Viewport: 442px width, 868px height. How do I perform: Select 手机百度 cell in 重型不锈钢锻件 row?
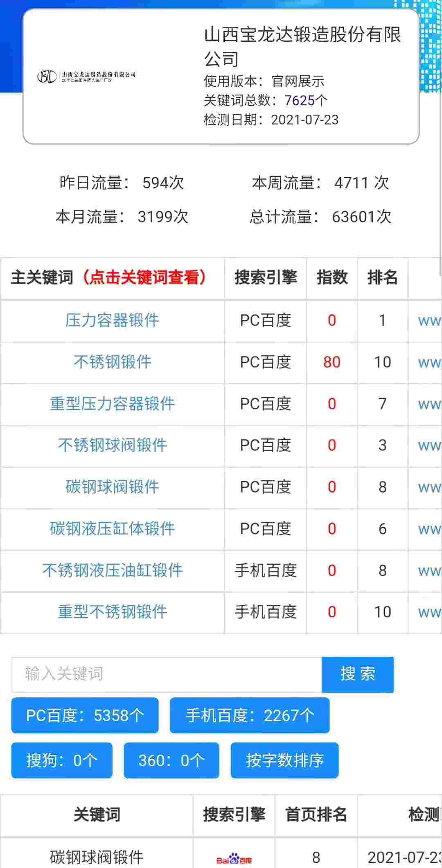coord(266,612)
